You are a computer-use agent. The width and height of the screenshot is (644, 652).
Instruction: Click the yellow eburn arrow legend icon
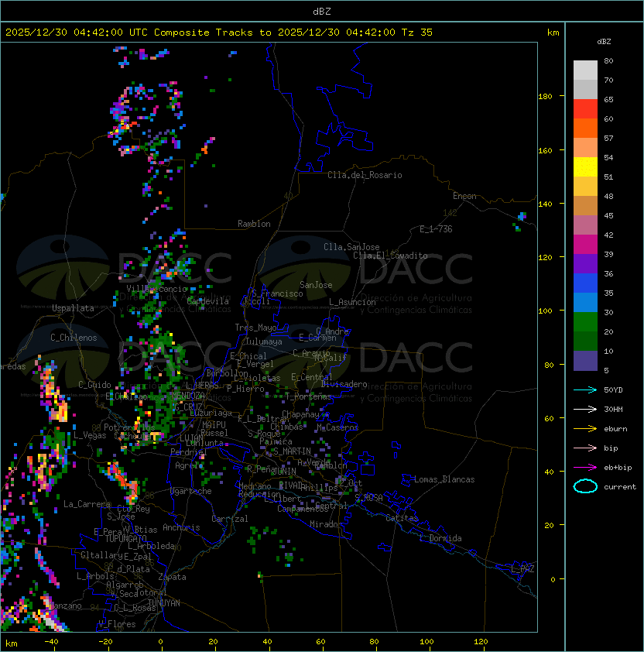click(585, 429)
